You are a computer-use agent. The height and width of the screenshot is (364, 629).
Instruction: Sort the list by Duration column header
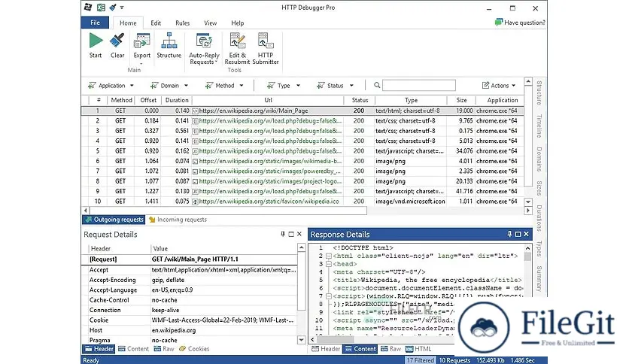177,100
